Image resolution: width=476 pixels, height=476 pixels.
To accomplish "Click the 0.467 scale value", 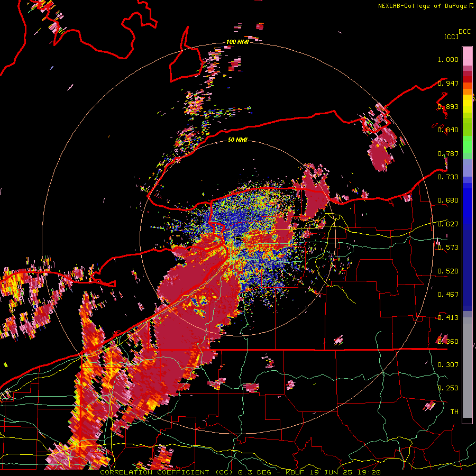I will point(448,294).
